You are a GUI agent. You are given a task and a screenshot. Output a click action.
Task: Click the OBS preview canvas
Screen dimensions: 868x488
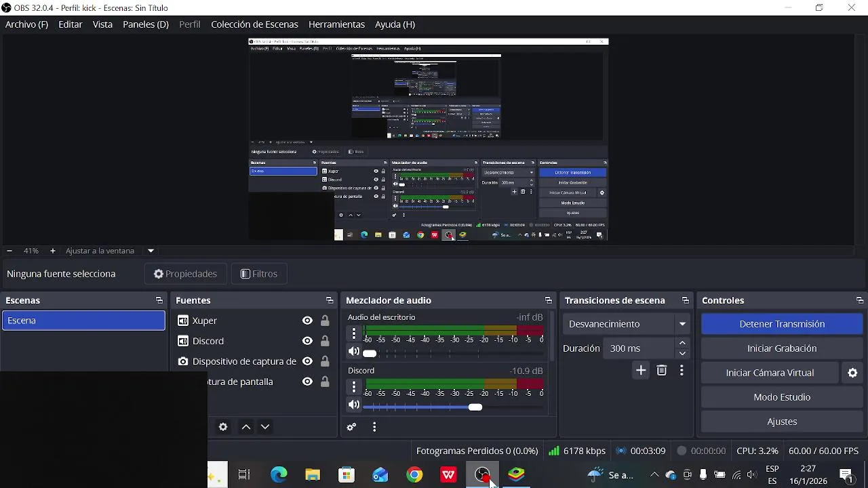pyautogui.click(x=429, y=140)
